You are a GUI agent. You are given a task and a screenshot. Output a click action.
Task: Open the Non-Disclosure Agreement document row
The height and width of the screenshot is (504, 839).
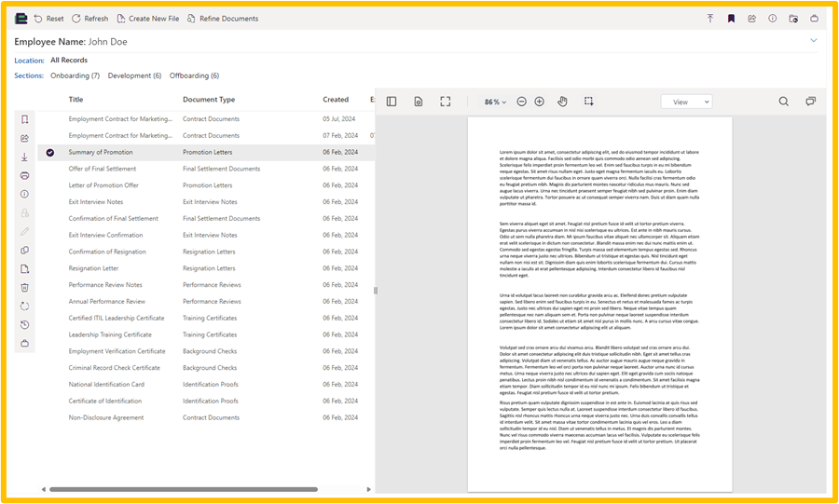point(106,417)
